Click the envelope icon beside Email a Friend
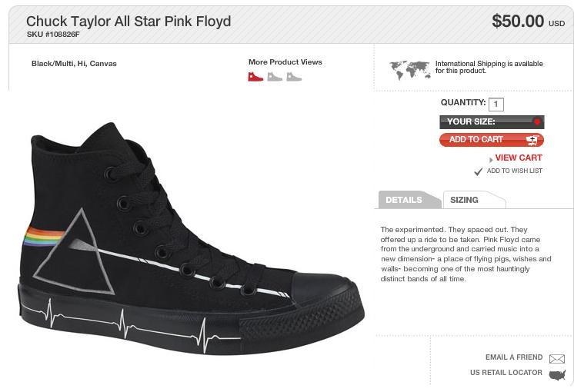 coord(557,359)
